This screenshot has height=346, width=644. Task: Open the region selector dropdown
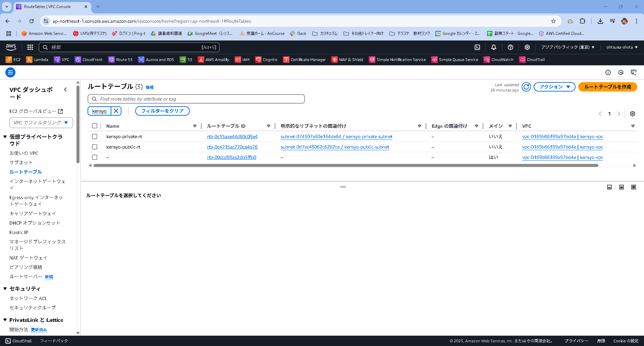tap(568, 47)
